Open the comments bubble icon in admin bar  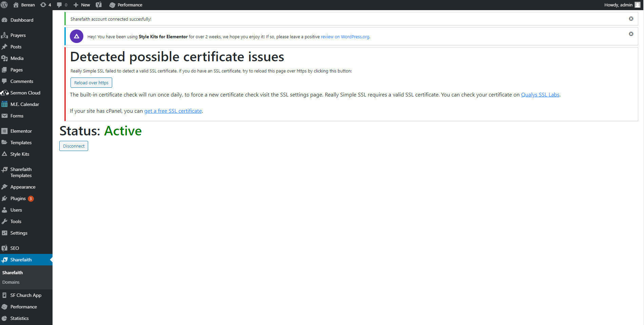tap(62, 5)
